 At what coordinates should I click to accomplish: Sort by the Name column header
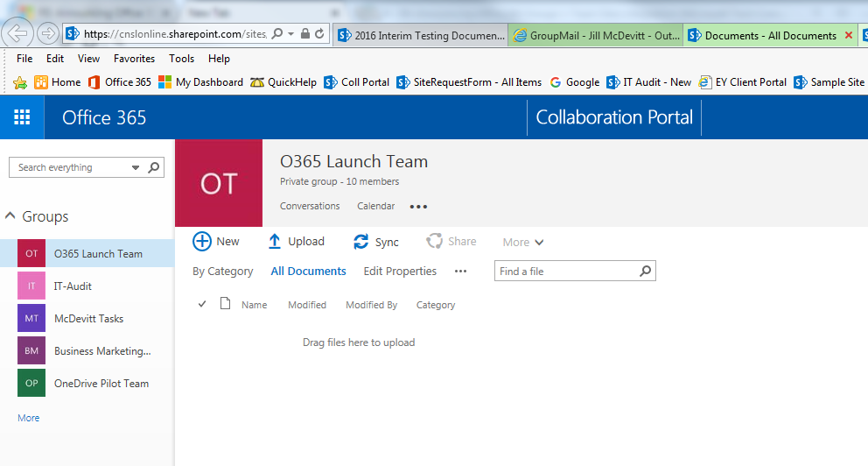pos(254,305)
